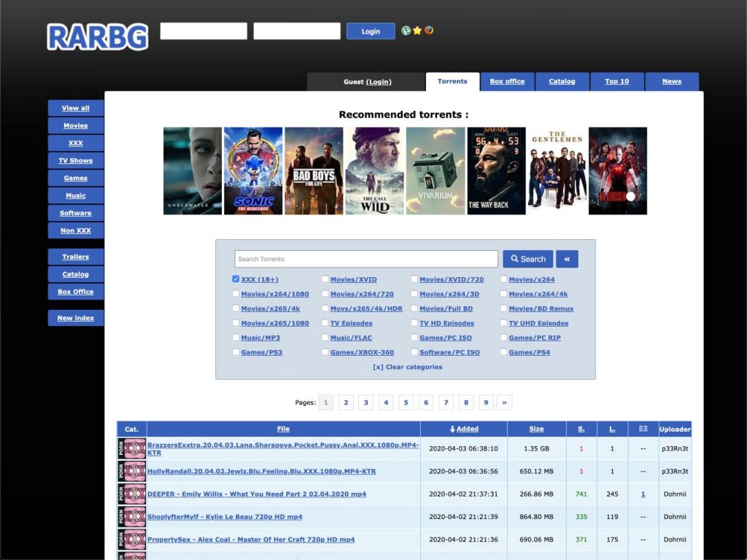Open the News tab
The width and height of the screenshot is (747, 560).
pos(672,82)
